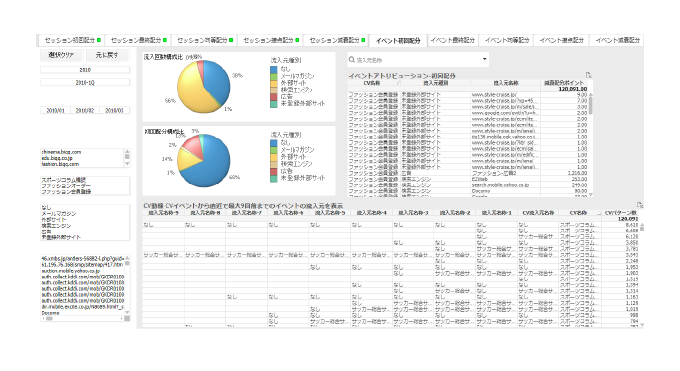This screenshot has width=680, height=371.
Task: Click the CVパターン数 column header
Action: 620,213
